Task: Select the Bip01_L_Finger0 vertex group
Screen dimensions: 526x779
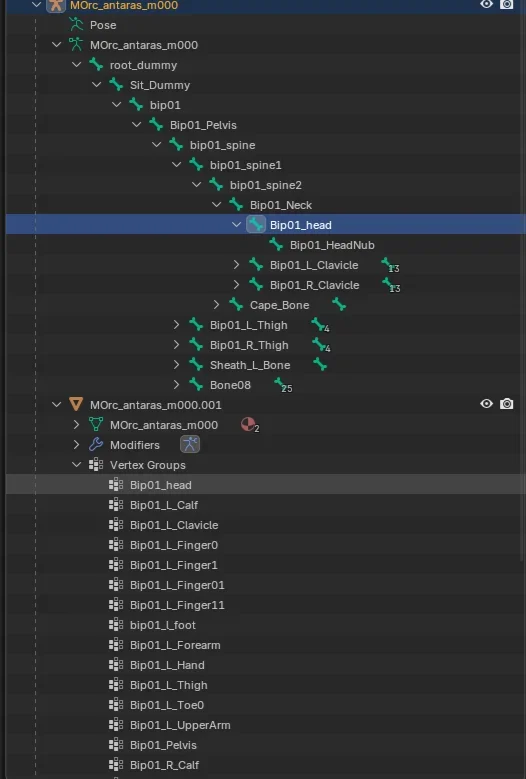Action: [174, 545]
